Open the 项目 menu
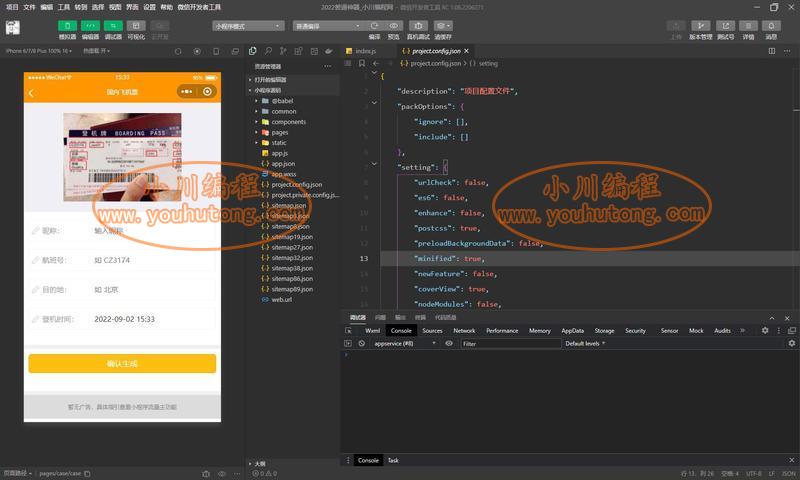This screenshot has width=800, height=480. [12, 7]
